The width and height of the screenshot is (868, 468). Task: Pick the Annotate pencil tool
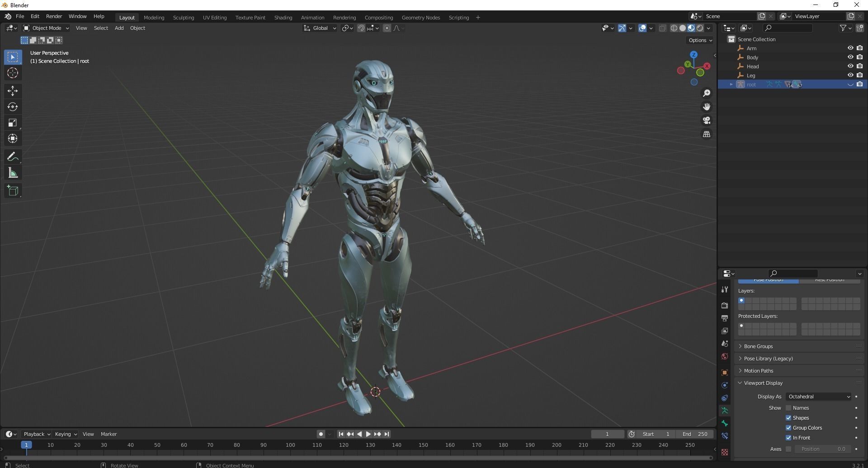[13, 156]
